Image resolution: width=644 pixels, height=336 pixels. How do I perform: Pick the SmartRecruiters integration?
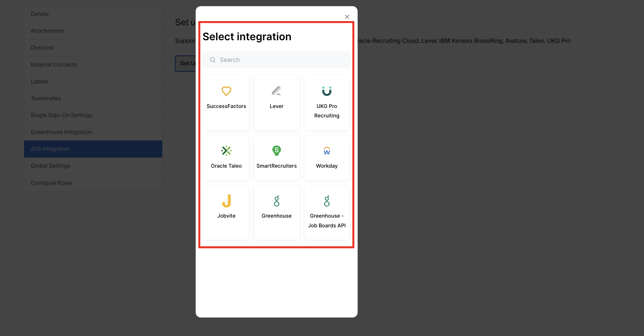click(x=276, y=158)
